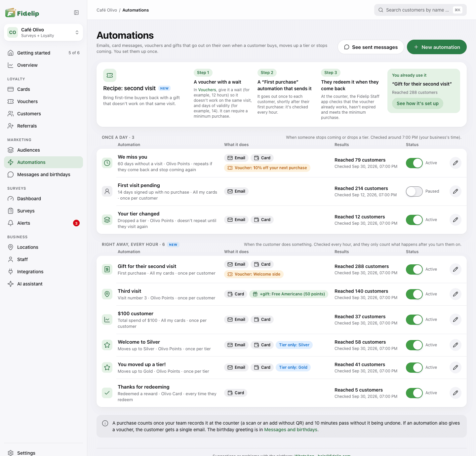Disable the Your tier changed automation toggle
476x456 pixels.
click(414, 220)
